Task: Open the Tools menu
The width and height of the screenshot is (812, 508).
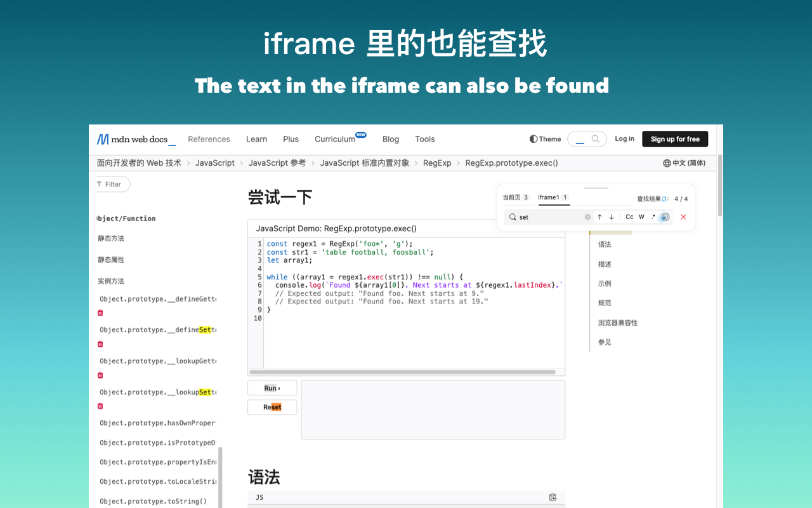Action: 425,139
